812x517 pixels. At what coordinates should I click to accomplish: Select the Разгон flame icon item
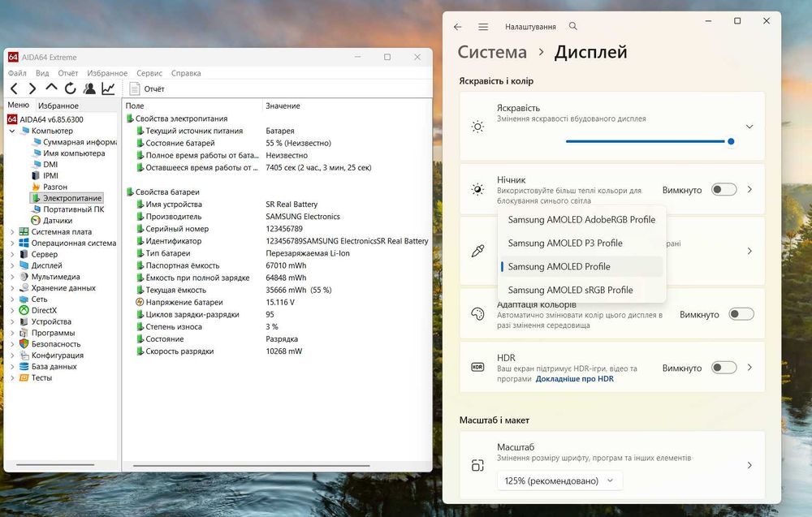click(36, 187)
